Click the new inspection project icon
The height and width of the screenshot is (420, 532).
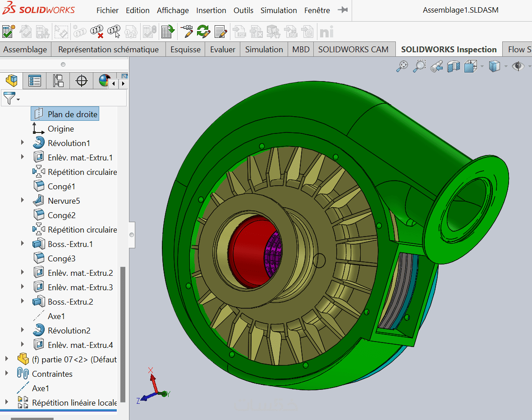(9, 32)
